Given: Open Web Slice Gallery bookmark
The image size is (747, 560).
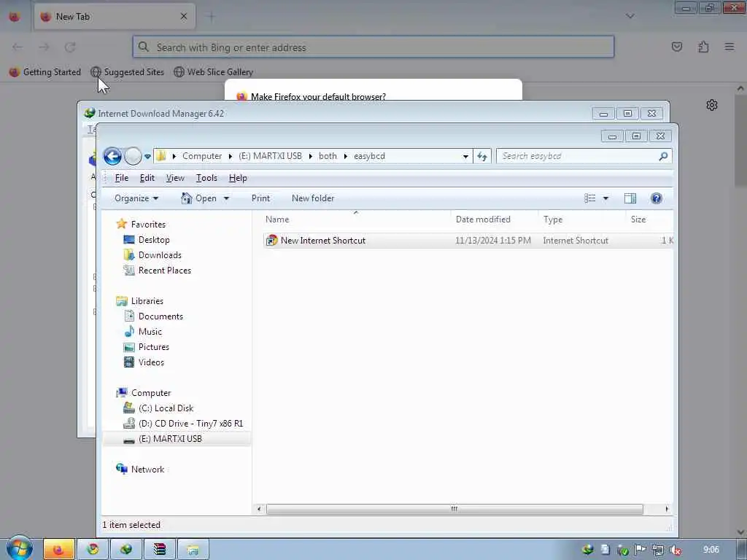Looking at the screenshot, I should click(213, 72).
